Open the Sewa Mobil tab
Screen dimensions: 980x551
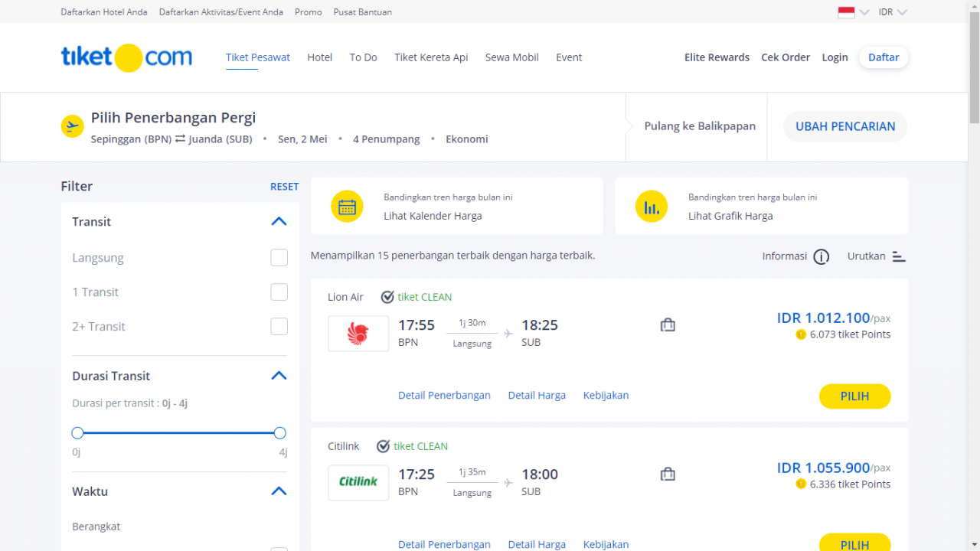(512, 57)
